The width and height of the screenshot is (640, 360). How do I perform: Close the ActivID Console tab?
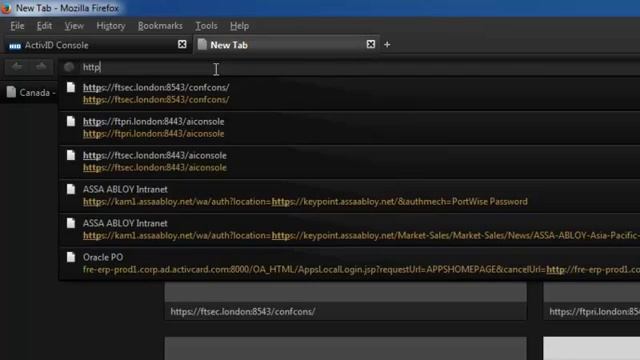point(182,44)
